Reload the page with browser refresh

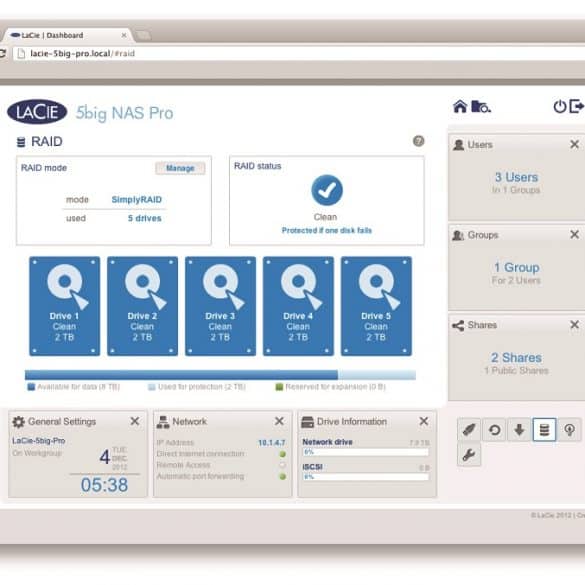click(x=2, y=53)
